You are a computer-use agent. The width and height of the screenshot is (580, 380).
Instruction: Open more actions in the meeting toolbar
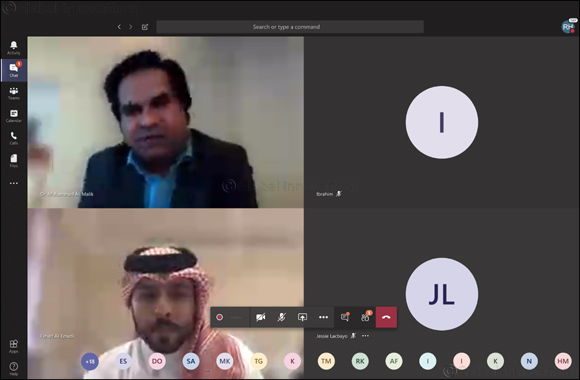pyautogui.click(x=323, y=317)
